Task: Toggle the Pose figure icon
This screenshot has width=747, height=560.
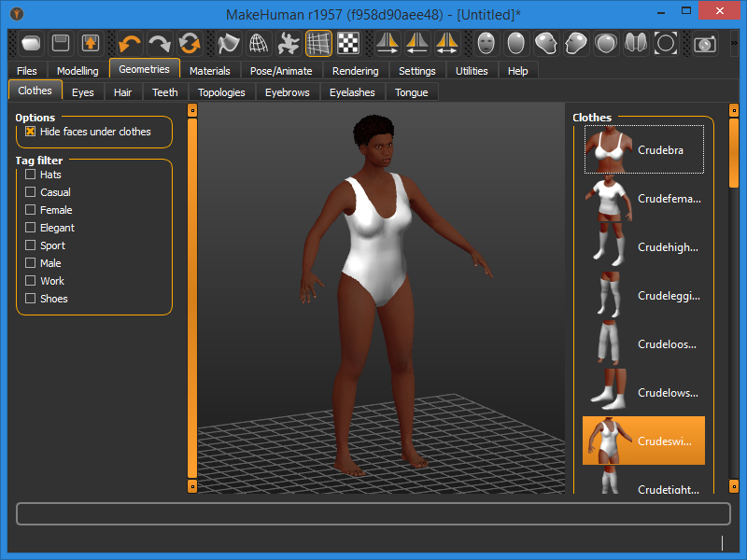Action: [289, 43]
